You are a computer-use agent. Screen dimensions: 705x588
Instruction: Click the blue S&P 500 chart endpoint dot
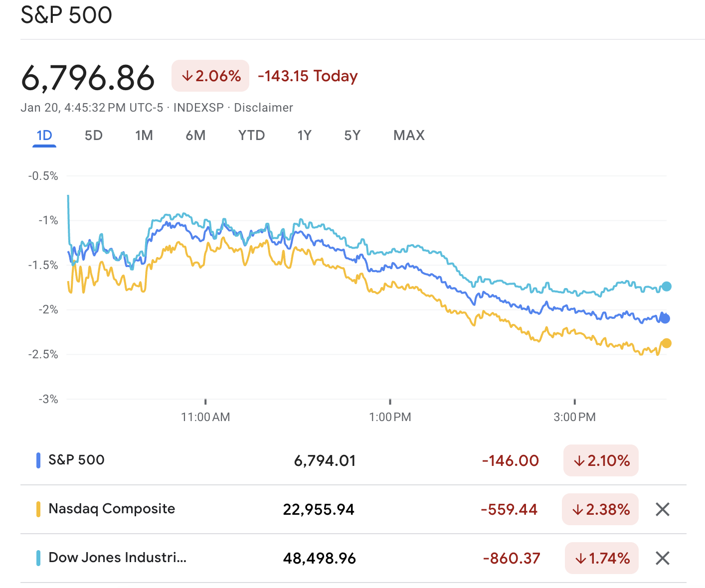click(664, 318)
